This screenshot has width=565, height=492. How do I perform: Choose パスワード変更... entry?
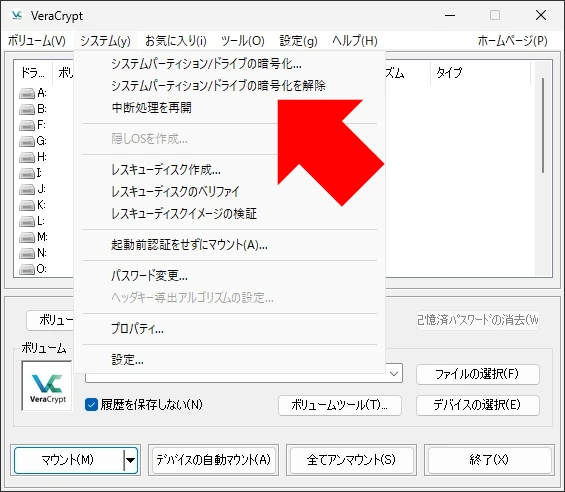point(230,276)
